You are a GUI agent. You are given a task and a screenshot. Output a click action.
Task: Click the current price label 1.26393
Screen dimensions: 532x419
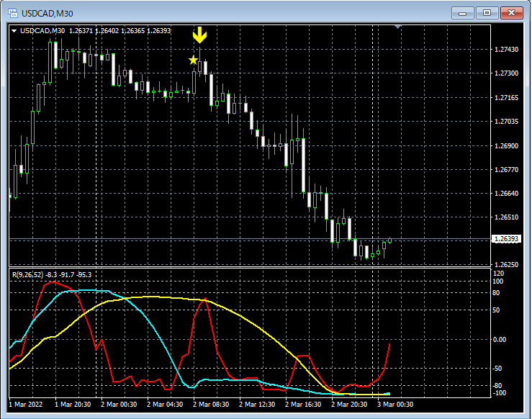coord(506,239)
